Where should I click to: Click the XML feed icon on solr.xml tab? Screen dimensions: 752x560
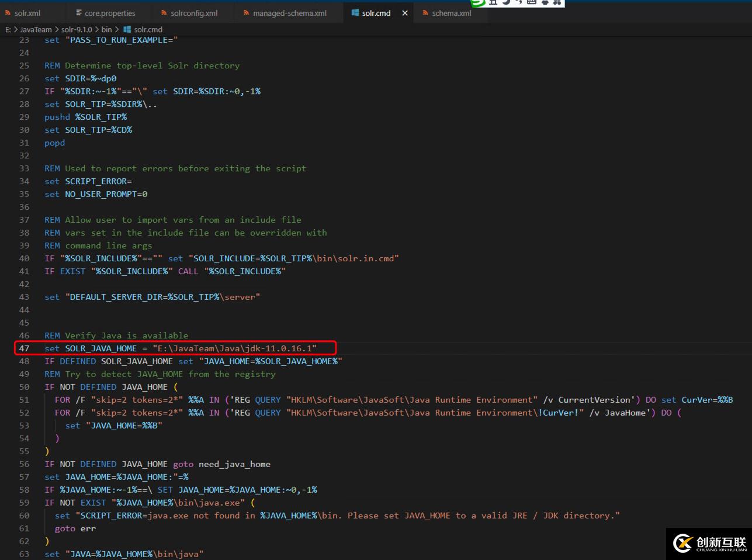[8, 13]
